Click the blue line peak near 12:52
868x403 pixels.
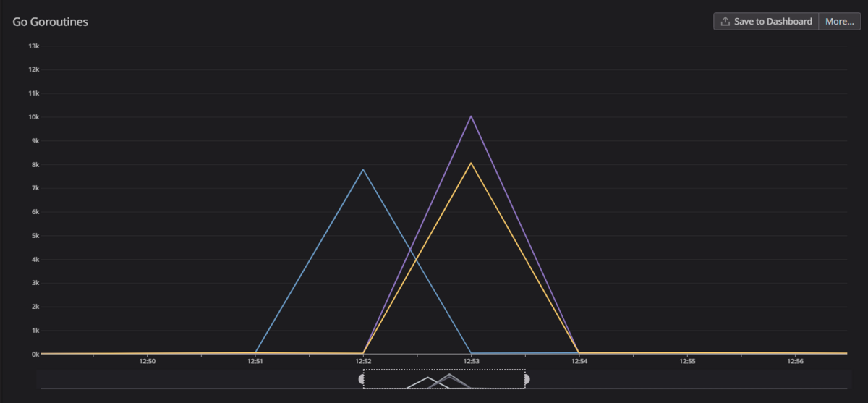point(363,169)
